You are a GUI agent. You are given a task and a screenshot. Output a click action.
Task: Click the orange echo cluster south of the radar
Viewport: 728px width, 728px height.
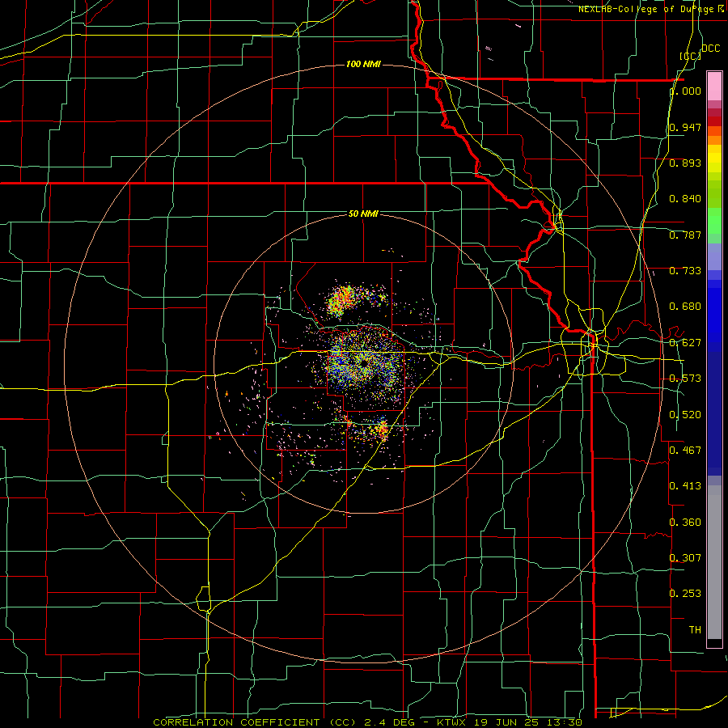point(382,429)
